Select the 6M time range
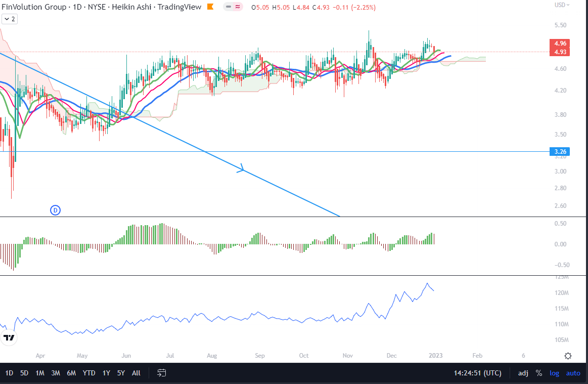Image resolution: width=588 pixels, height=384 pixels. point(71,373)
